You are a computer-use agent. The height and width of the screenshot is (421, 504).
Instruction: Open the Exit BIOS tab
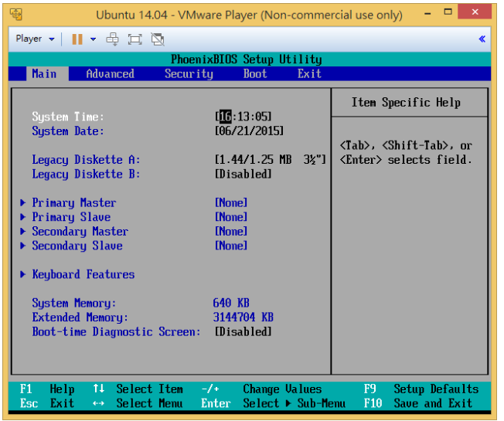(309, 74)
